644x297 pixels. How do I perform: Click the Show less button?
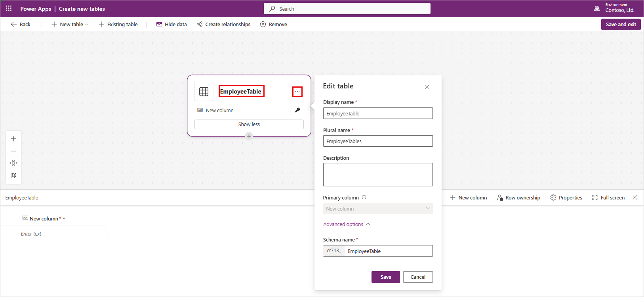(249, 124)
